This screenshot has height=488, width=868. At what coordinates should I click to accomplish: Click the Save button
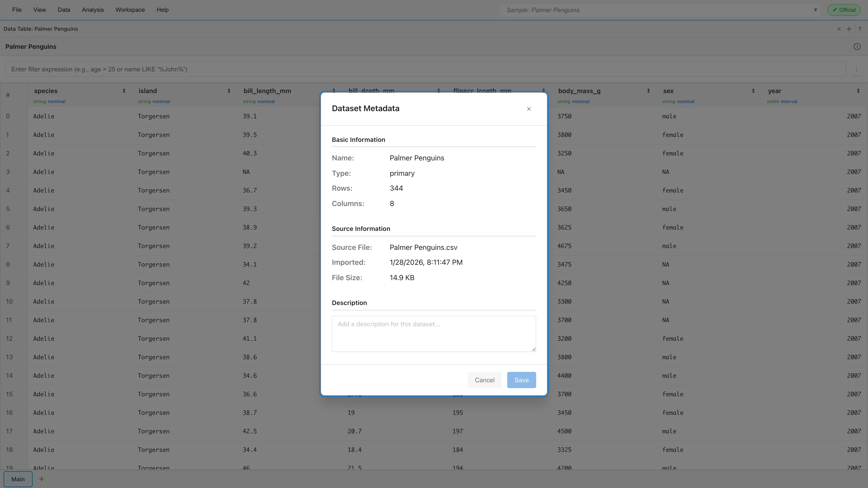coord(521,380)
